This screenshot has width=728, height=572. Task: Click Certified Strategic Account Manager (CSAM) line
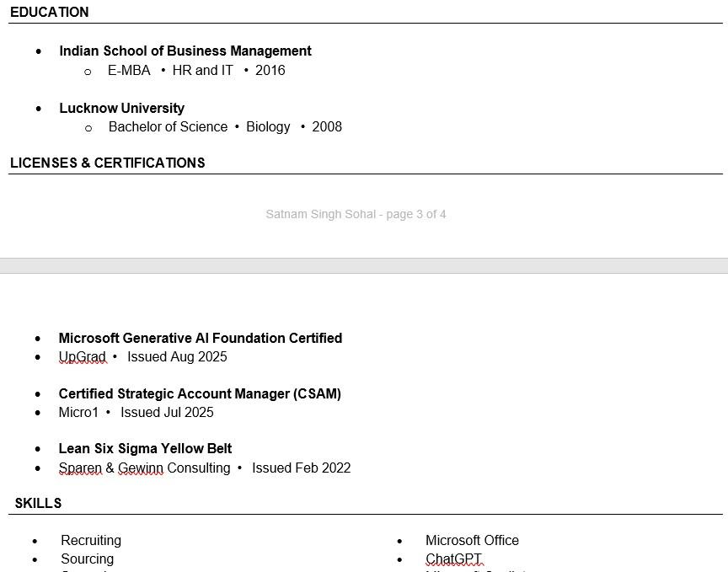[200, 394]
